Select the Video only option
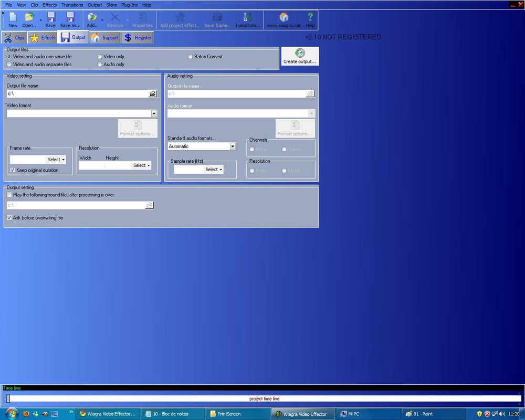The height and width of the screenshot is (420, 525). point(111,57)
